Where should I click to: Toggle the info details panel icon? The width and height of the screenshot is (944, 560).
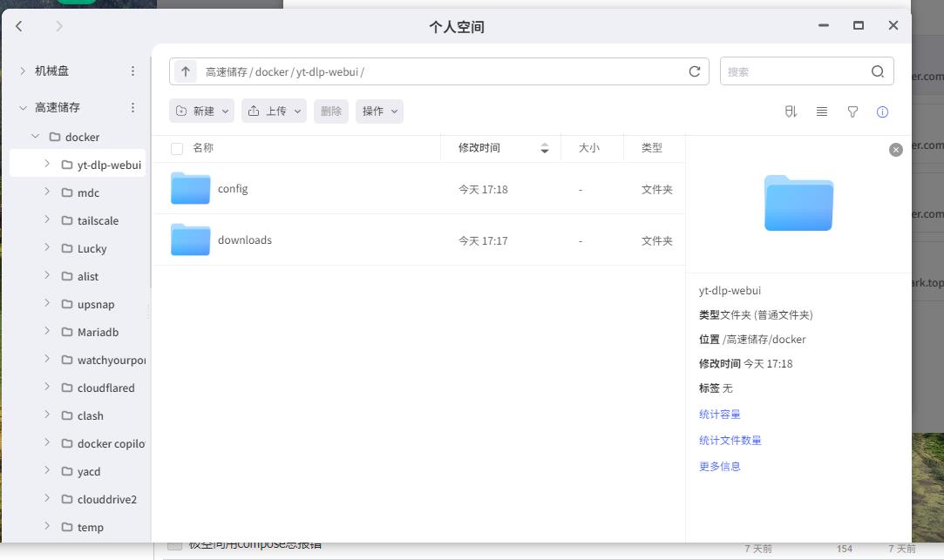(882, 111)
